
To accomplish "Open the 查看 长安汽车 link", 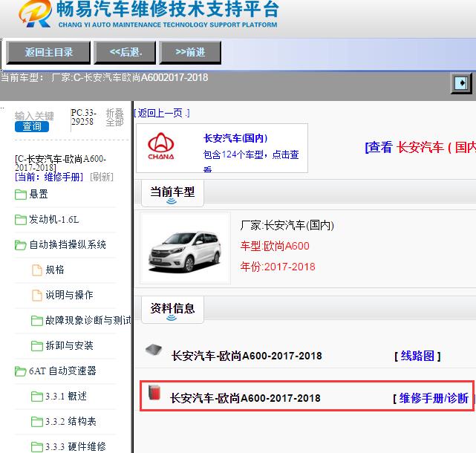I will click(420, 148).
